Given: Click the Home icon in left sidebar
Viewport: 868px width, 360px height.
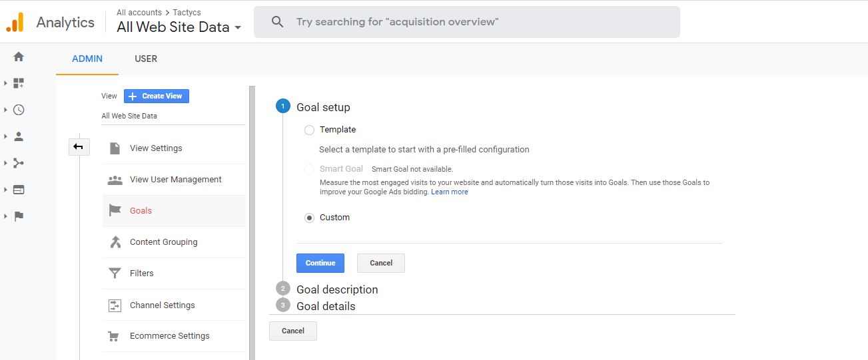Looking at the screenshot, I should click(19, 57).
